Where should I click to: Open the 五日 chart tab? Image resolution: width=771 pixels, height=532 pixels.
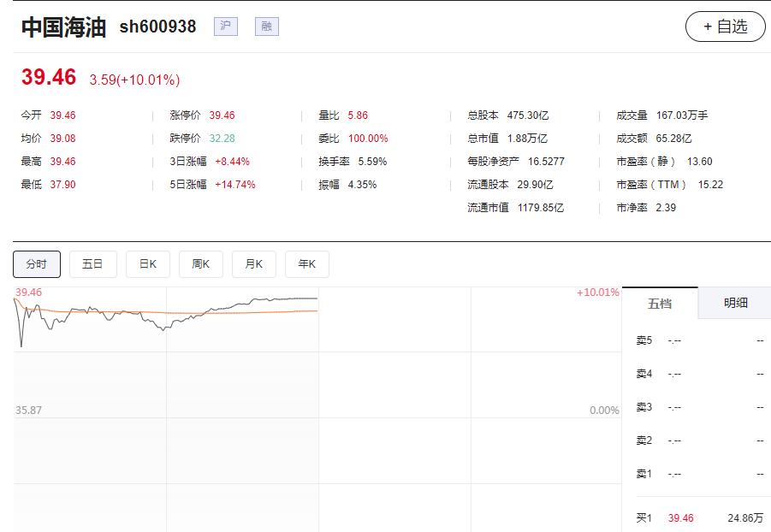point(93,264)
